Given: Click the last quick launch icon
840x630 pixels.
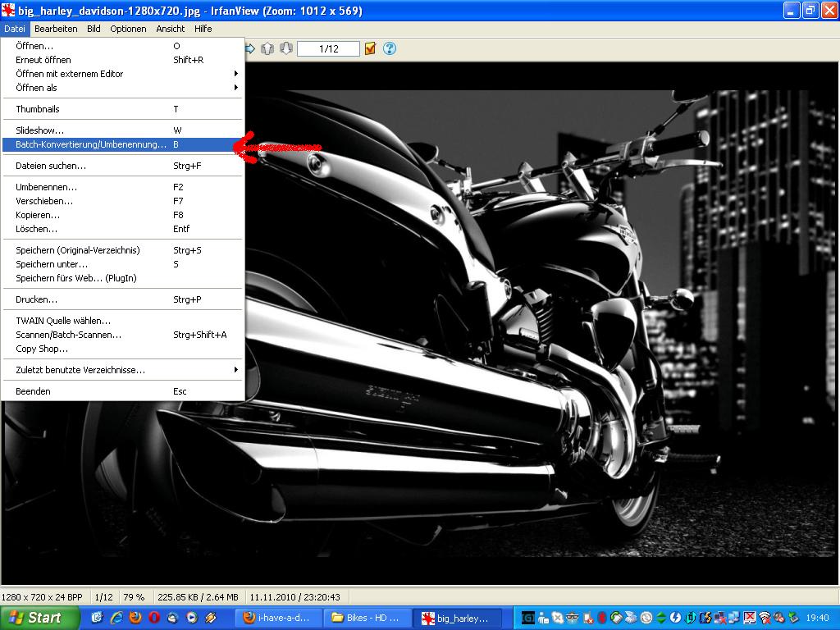Looking at the screenshot, I should (211, 618).
